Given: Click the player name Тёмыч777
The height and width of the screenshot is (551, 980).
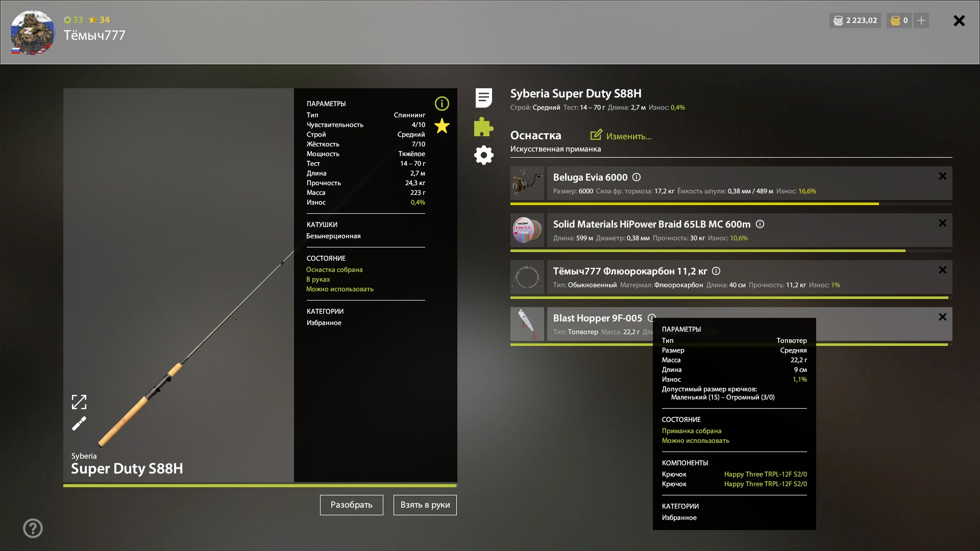Looking at the screenshot, I should tap(94, 35).
